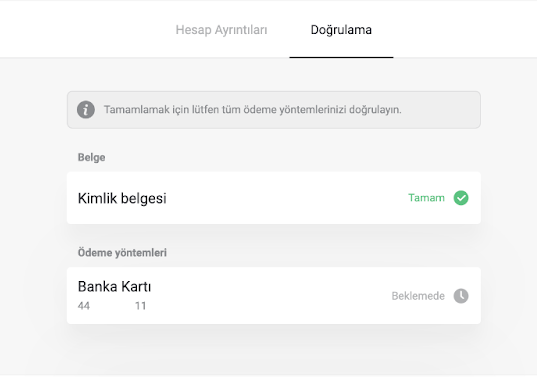Select the Doğrulama tab
537x377 pixels.
tap(341, 30)
